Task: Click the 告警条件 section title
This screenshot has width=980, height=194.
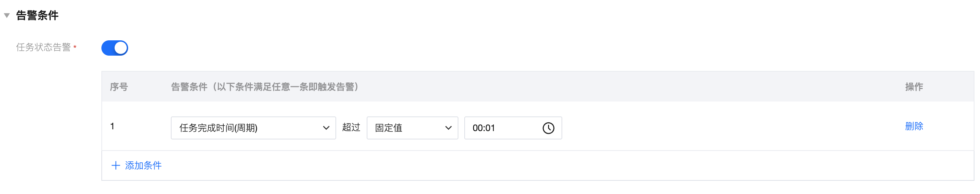Action: click(37, 15)
